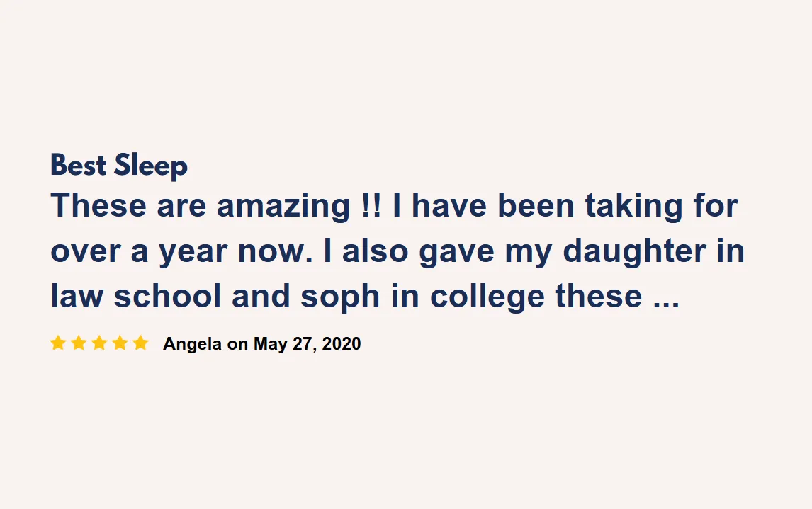Select the third yellow rating star
This screenshot has width=812, height=509.
tap(99, 343)
